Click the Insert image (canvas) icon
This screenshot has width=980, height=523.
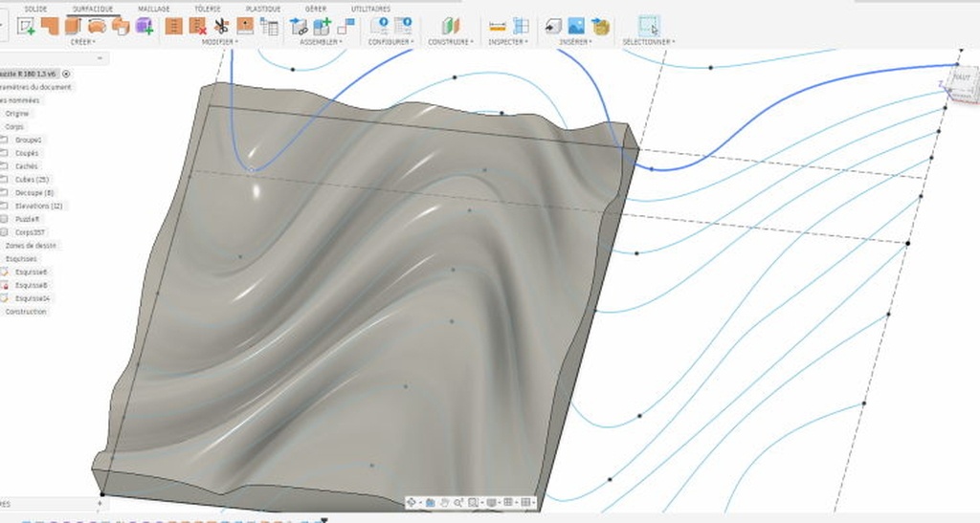pos(576,26)
